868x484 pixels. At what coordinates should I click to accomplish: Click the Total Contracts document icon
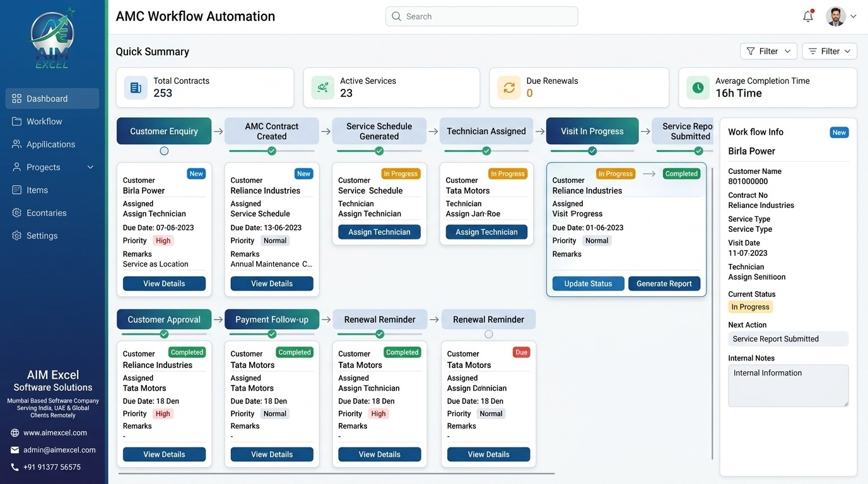(x=135, y=88)
